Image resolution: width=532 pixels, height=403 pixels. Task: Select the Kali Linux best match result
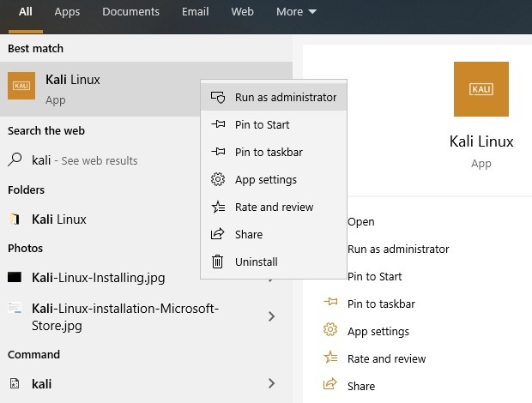click(100, 89)
